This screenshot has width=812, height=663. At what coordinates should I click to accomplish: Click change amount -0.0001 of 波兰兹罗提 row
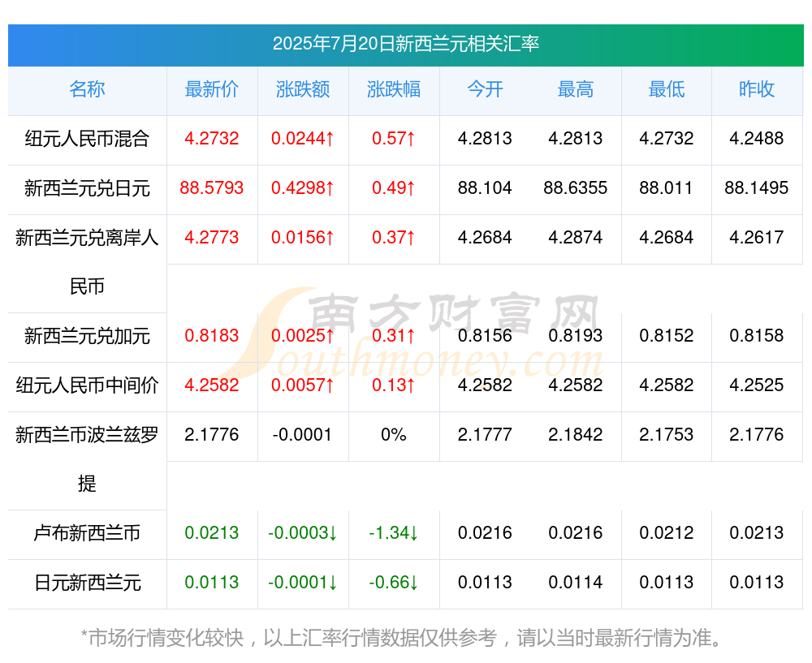tap(302, 435)
